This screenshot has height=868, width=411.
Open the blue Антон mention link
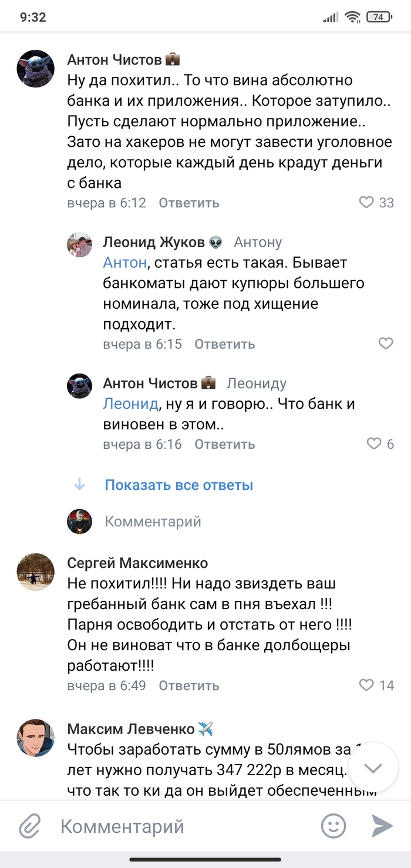pyautogui.click(x=124, y=263)
